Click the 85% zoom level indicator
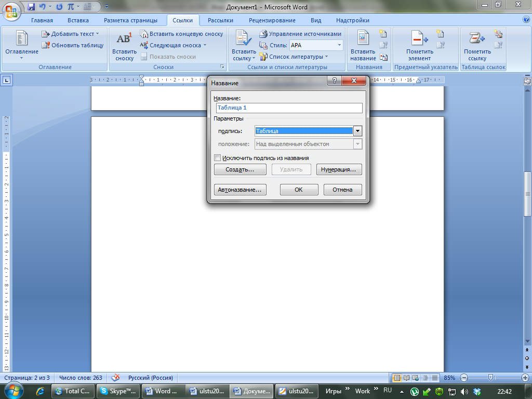This screenshot has width=532, height=399. pos(449,378)
